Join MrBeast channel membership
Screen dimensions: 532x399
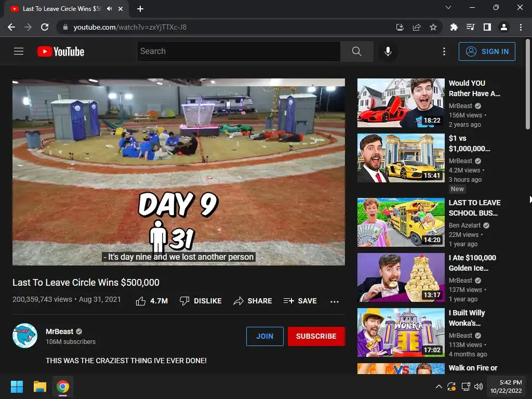264,336
